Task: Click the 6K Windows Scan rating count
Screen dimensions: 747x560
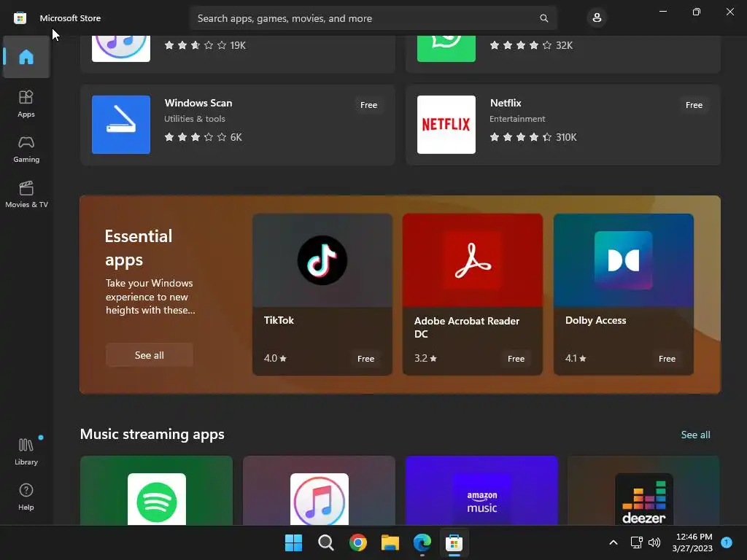Action: click(236, 137)
